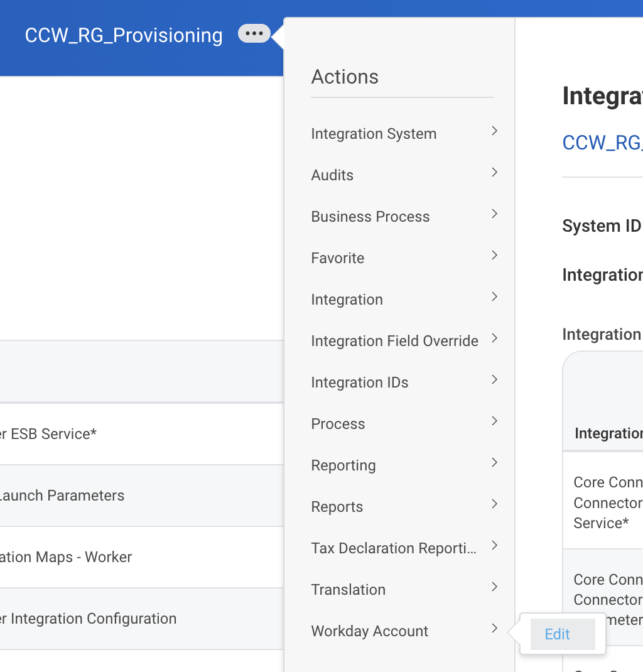Click the Process row chevron
643x672 pixels.
(x=494, y=421)
